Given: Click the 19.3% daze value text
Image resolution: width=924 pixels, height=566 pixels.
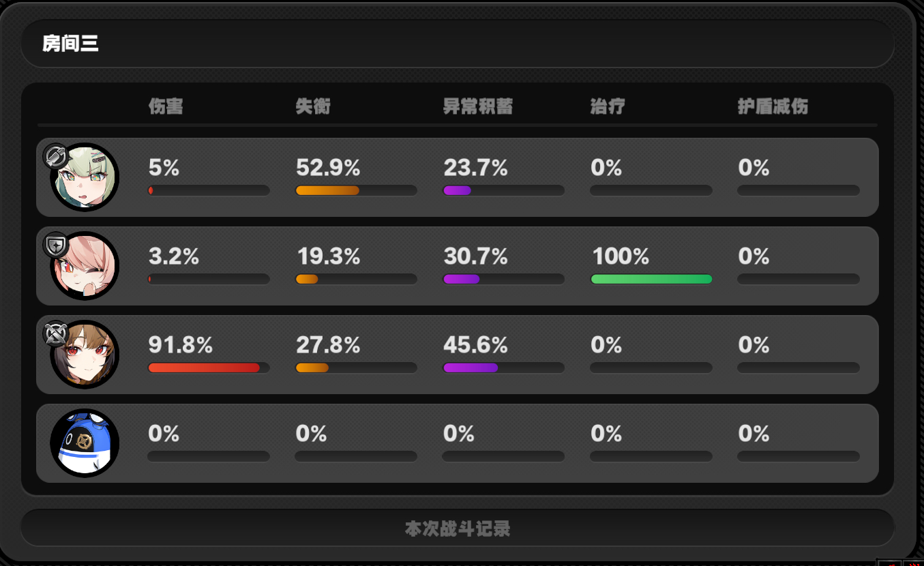Looking at the screenshot, I should point(328,256).
